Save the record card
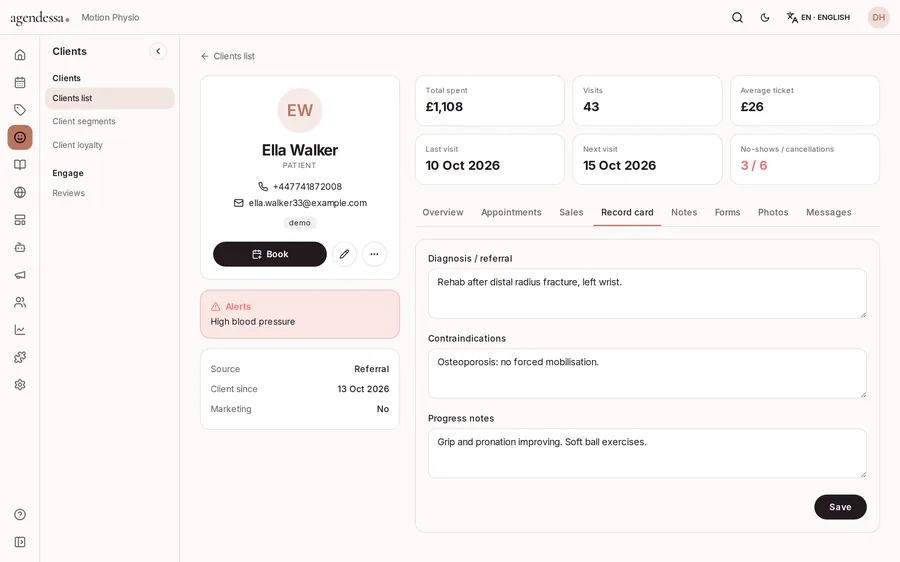Screen dimensions: 900x562 coord(840,507)
